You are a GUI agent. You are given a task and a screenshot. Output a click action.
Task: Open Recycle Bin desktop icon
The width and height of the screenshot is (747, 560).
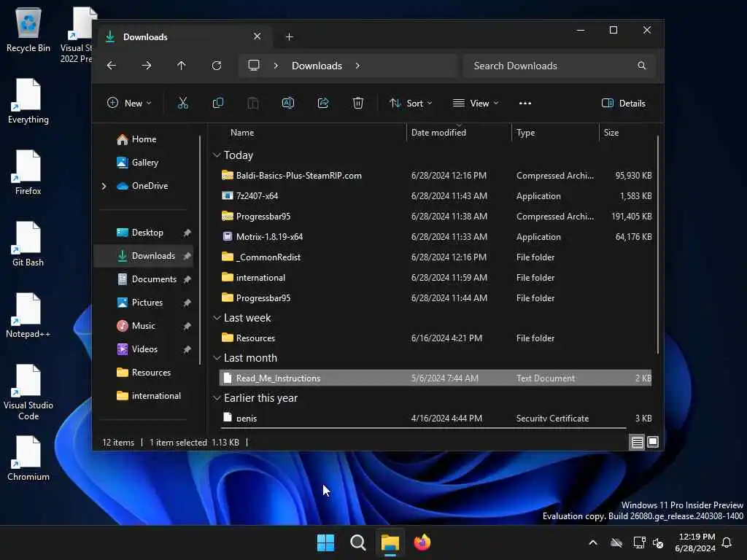coord(28,29)
